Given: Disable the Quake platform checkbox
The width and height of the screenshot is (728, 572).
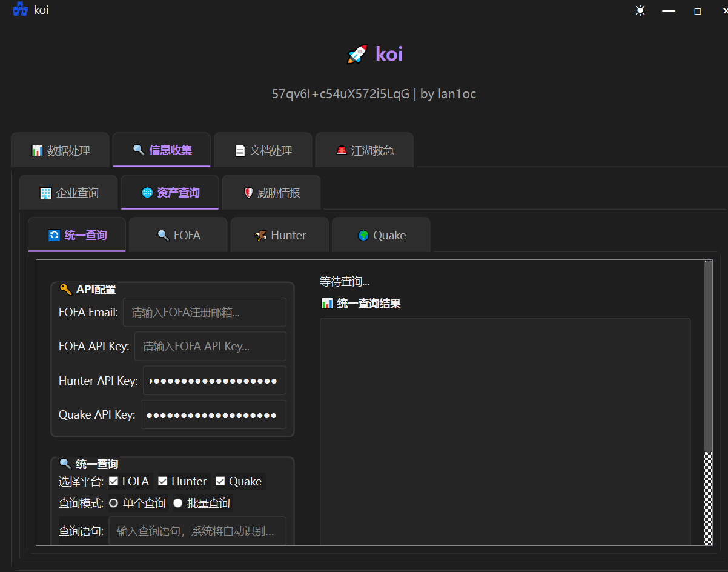Looking at the screenshot, I should (x=220, y=481).
